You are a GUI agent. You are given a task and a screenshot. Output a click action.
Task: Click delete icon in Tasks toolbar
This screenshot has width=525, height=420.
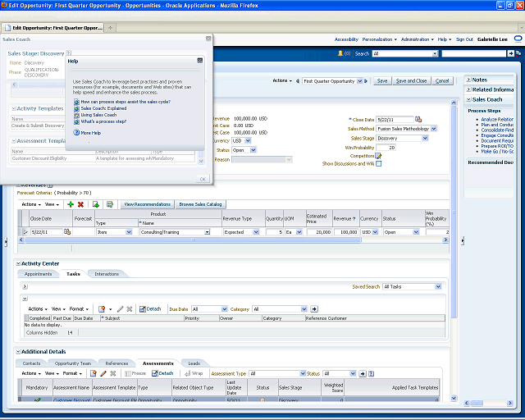(130, 309)
